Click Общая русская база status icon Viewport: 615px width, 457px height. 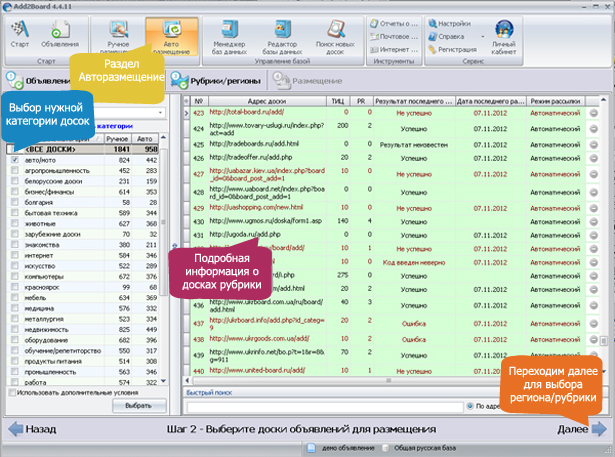(x=386, y=448)
